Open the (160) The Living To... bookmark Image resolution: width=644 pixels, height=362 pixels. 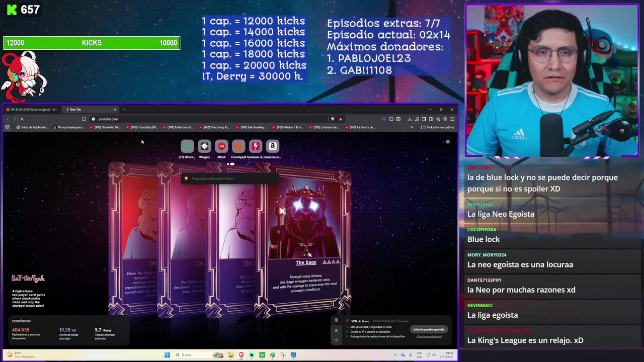click(x=214, y=127)
